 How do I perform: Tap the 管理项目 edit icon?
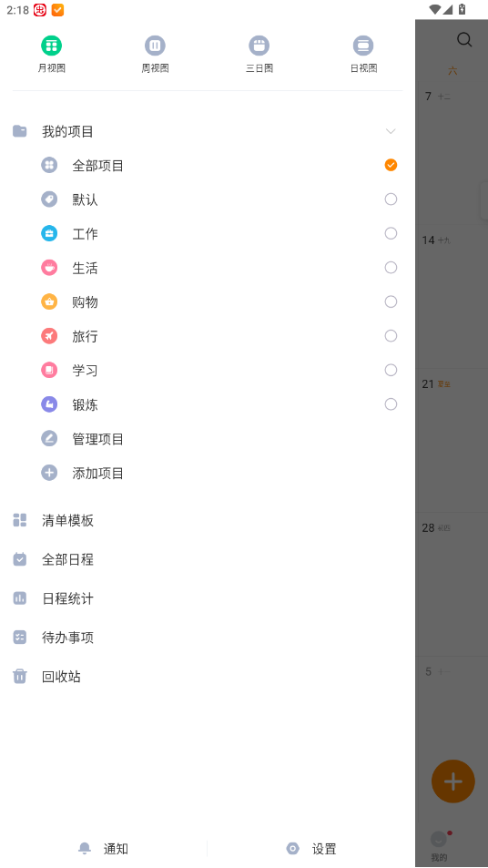pos(49,439)
